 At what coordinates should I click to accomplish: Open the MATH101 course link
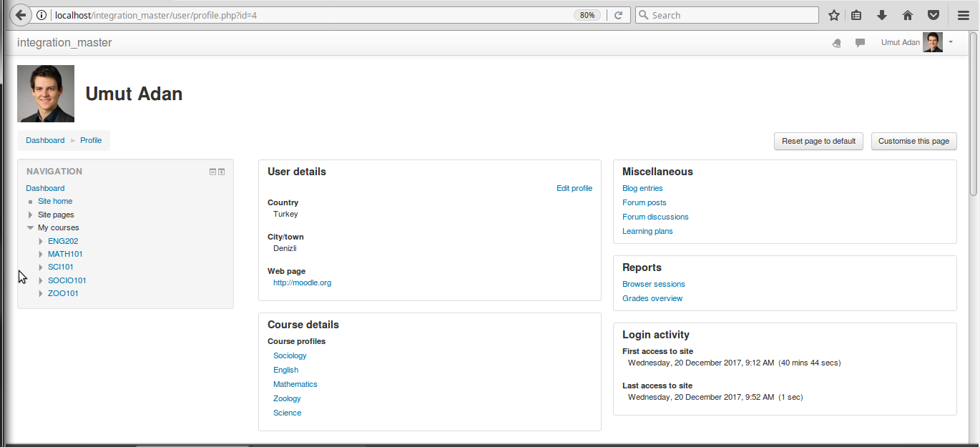tap(65, 254)
